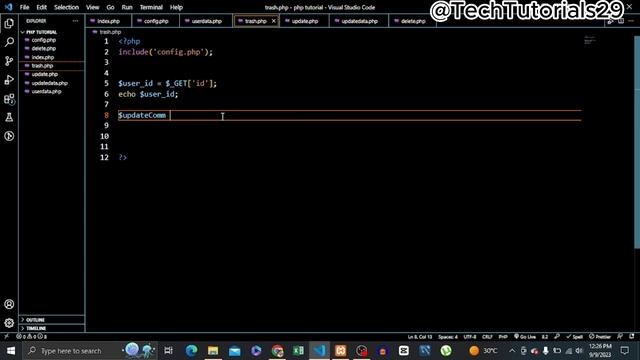Image resolution: width=640 pixels, height=360 pixels.
Task: Click the errors and warnings status indicator
Action: [31, 337]
